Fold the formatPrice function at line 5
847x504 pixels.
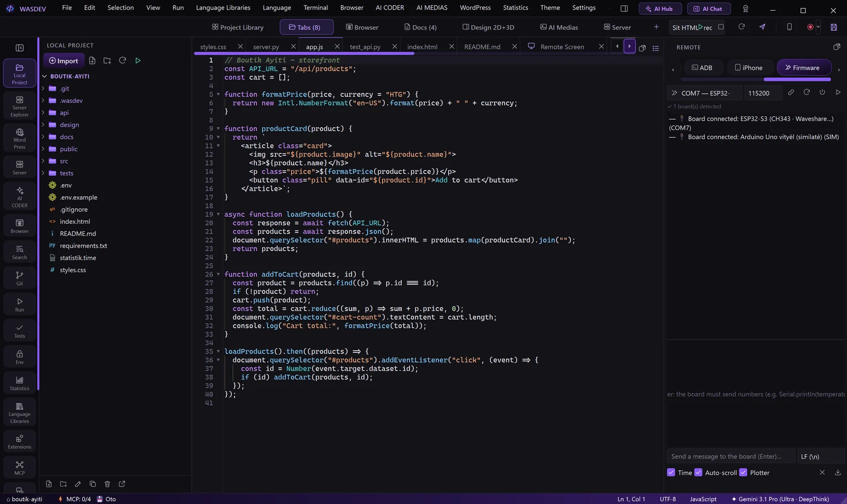[218, 94]
